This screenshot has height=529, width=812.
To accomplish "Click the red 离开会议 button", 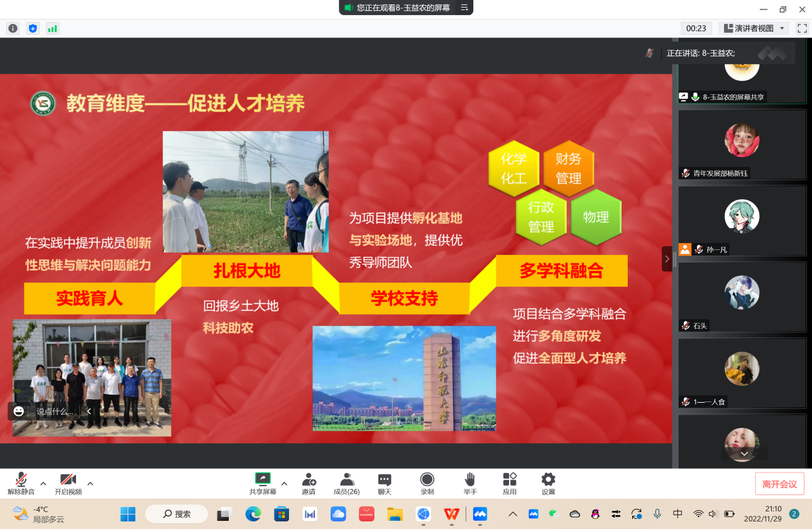I will point(779,484).
